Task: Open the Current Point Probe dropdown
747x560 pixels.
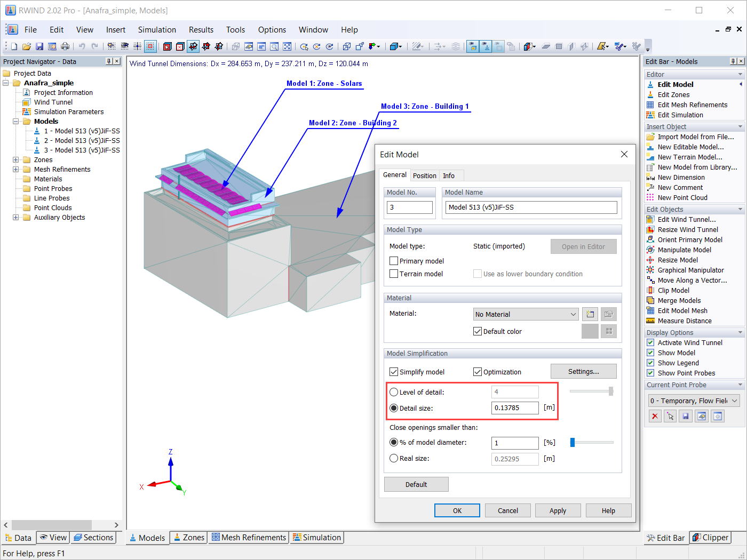Action: click(x=694, y=401)
